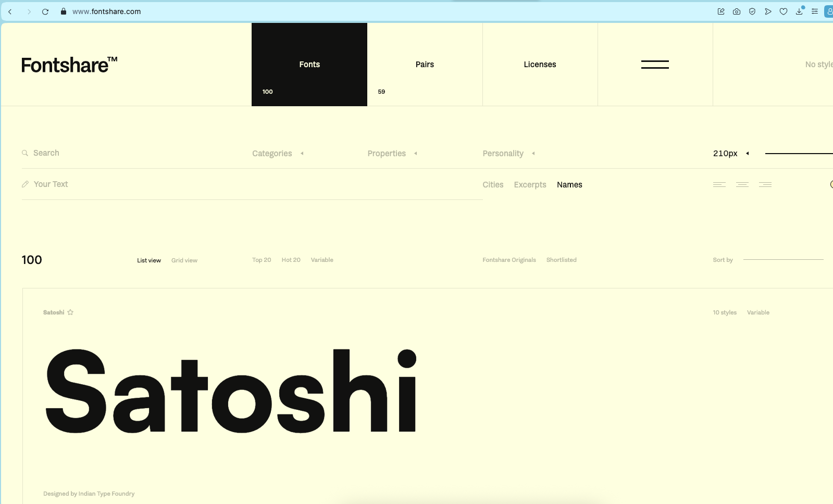833x504 pixels.
Task: Click the No style panel text
Action: [x=819, y=65]
